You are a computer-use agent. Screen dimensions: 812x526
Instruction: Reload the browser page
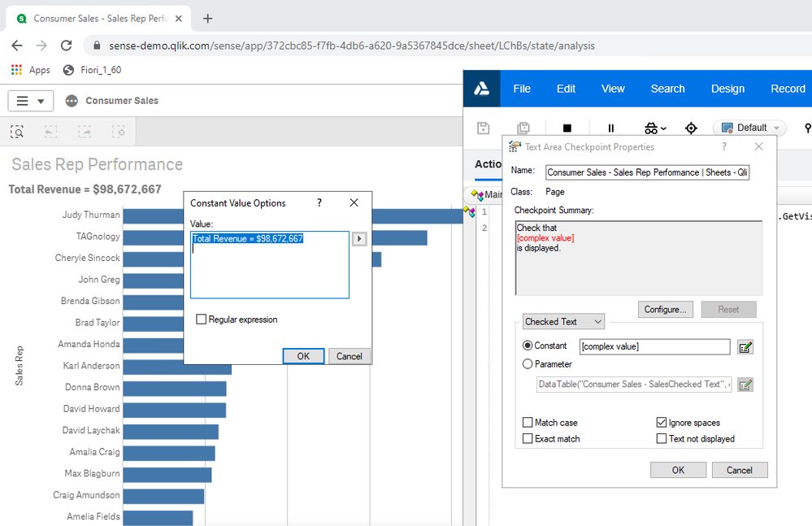(67, 46)
